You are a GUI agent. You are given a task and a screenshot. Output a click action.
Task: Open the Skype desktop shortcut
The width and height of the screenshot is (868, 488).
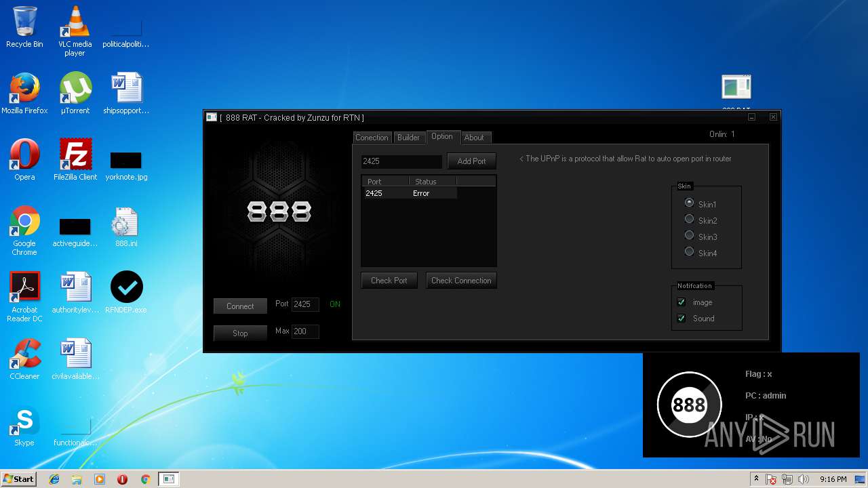click(x=24, y=426)
